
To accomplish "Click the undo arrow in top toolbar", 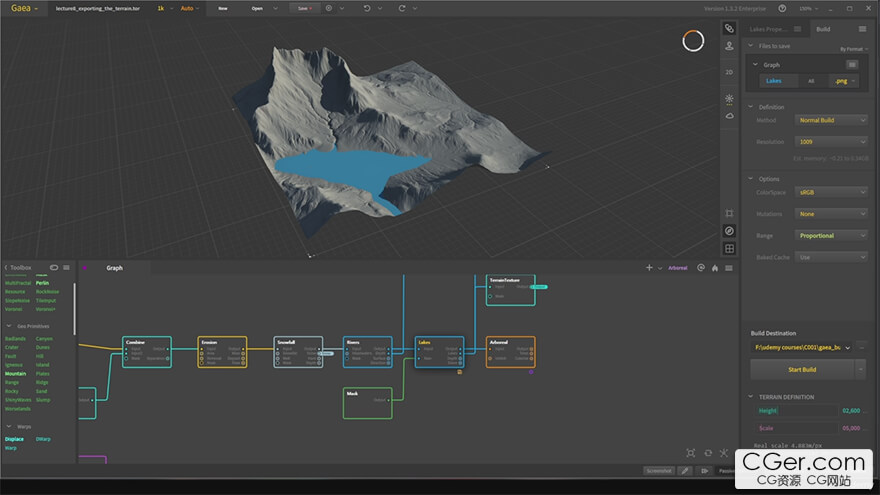I will 367,8.
